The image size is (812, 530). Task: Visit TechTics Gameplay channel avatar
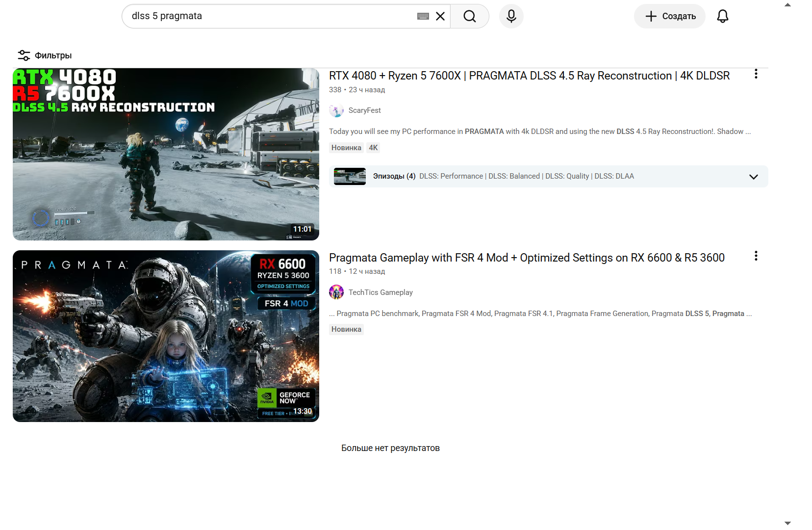(x=336, y=292)
